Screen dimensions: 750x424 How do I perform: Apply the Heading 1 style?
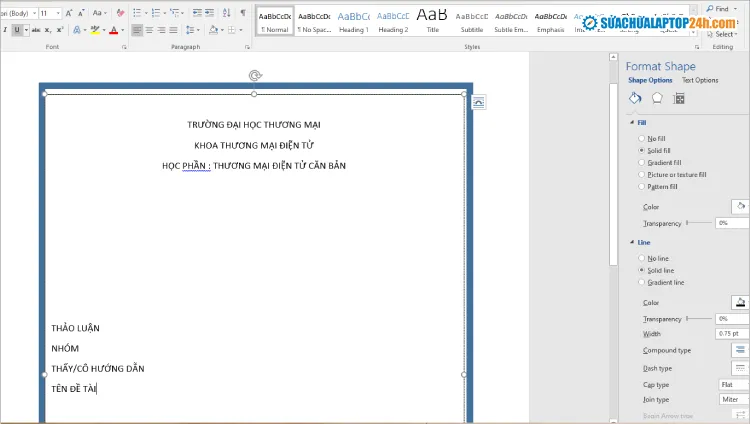[353, 20]
